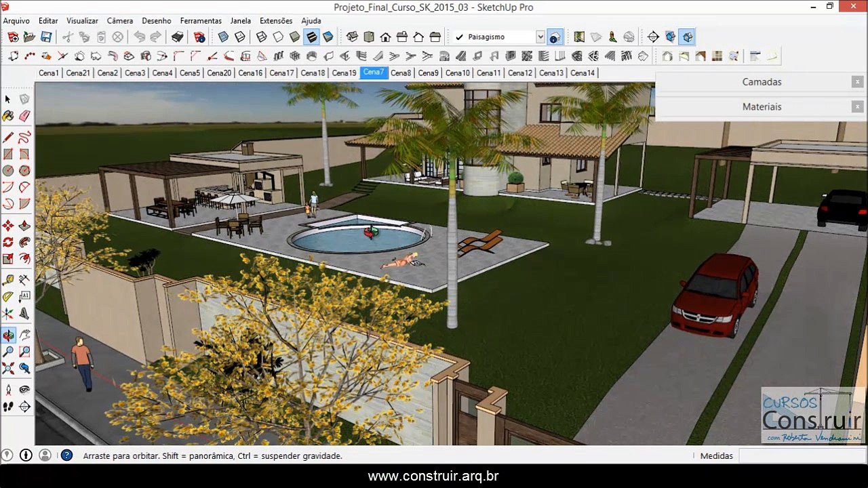The height and width of the screenshot is (488, 868).
Task: Toggle layer details button beside Paisagismo
Action: point(555,37)
